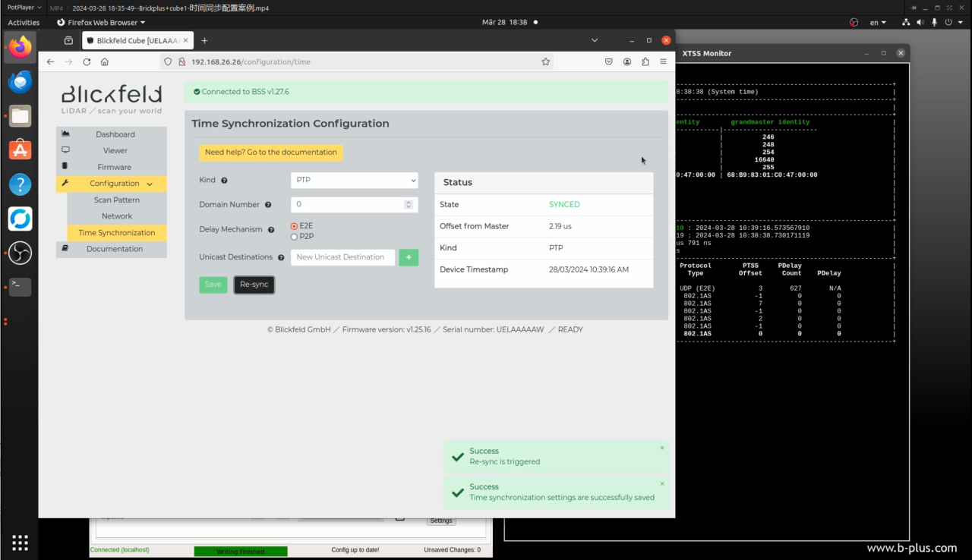Switch to the Blickfeld Cube tab

(x=137, y=40)
